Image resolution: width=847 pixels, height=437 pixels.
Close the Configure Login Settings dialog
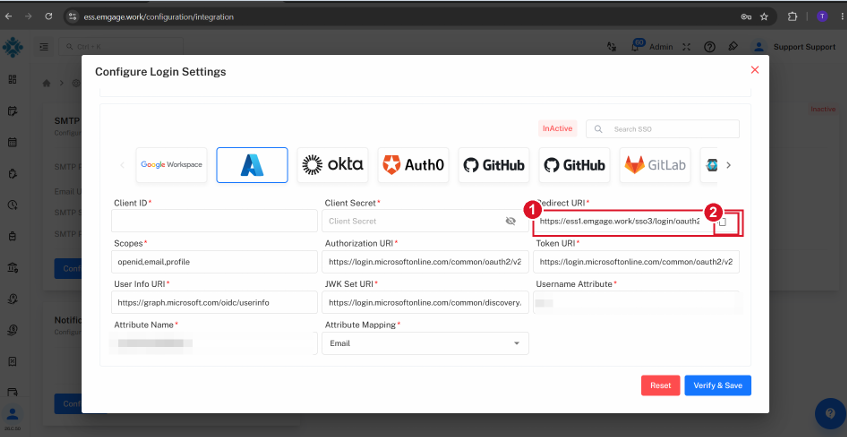755,70
